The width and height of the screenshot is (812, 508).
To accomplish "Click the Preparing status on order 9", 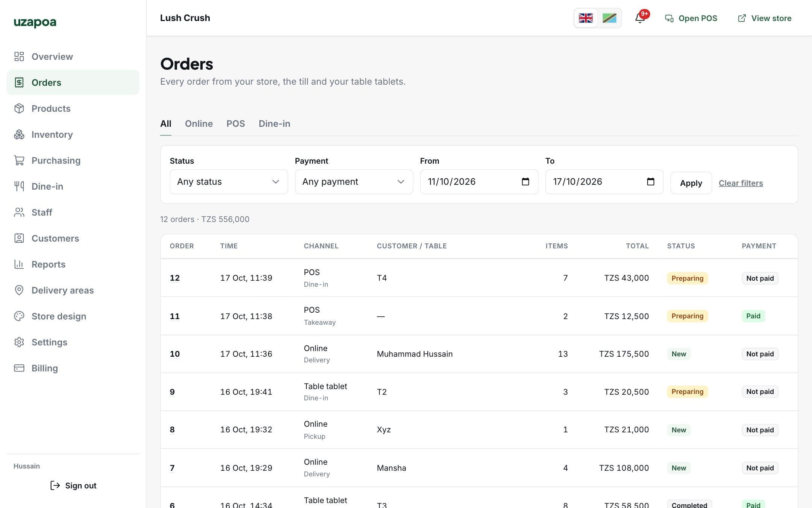I will [687, 392].
